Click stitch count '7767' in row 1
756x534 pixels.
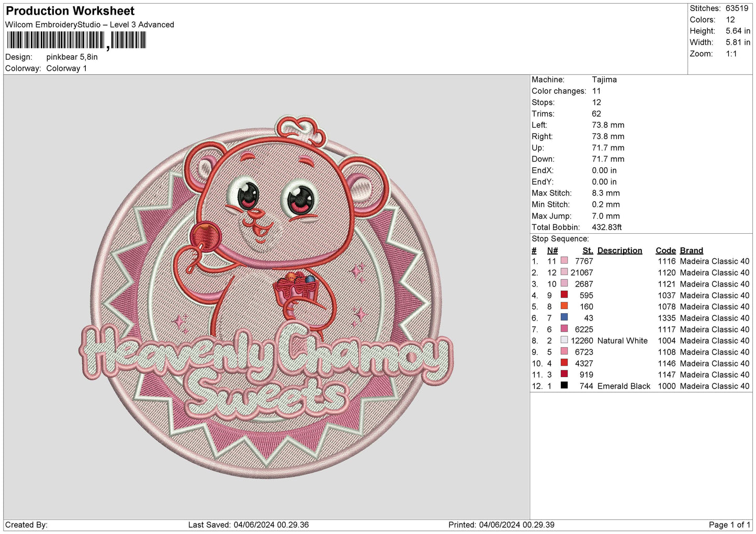click(x=584, y=261)
